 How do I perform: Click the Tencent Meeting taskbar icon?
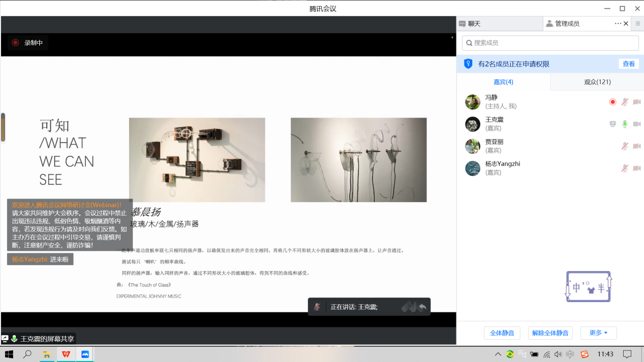tap(85, 354)
